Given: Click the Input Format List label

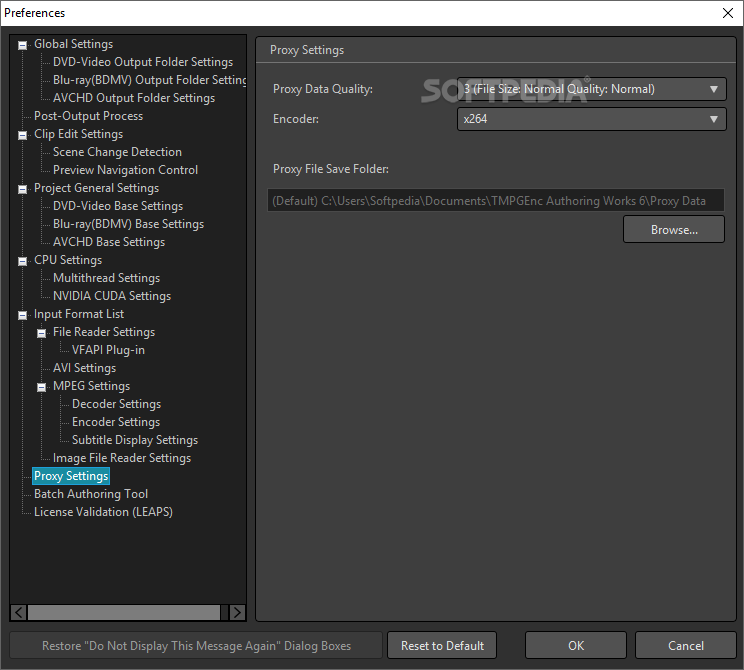Looking at the screenshot, I should tap(79, 314).
